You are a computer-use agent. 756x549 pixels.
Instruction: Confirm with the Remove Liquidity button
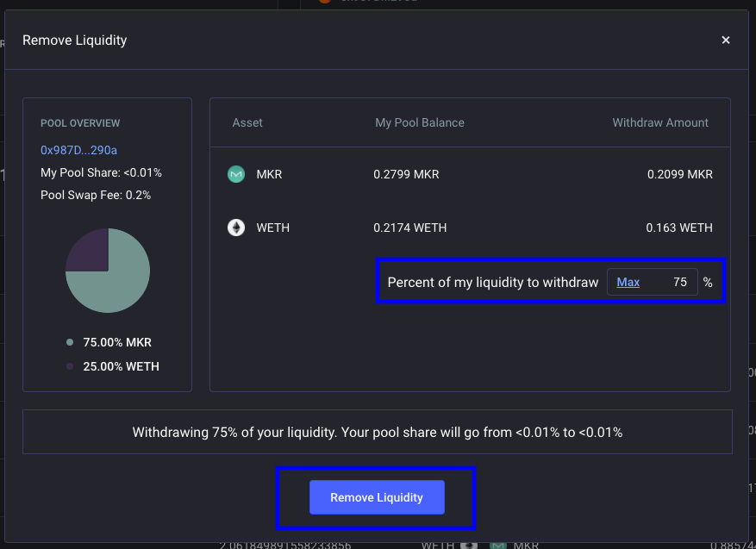click(377, 497)
